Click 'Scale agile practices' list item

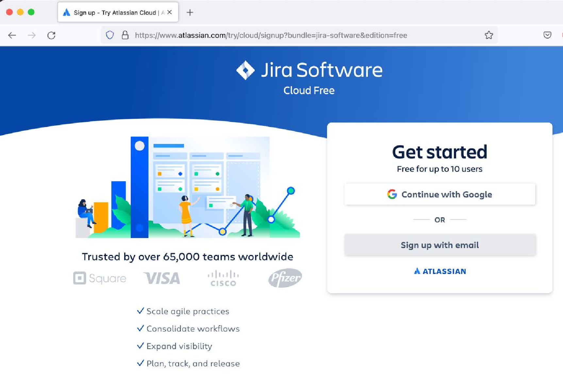[188, 311]
